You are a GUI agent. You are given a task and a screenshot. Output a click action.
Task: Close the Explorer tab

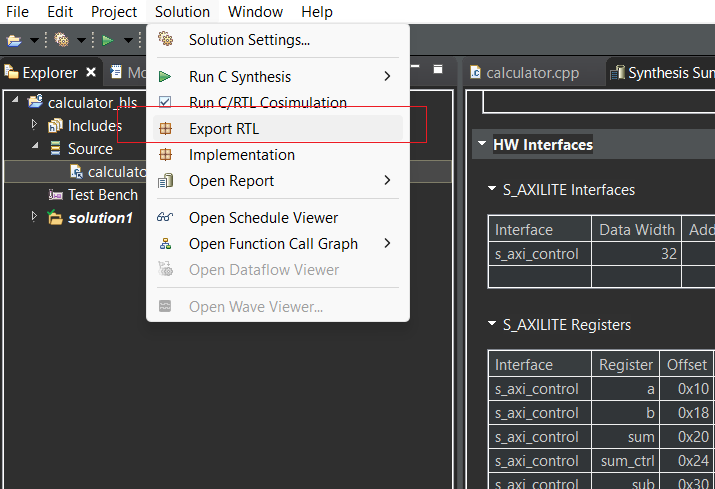[x=91, y=72]
